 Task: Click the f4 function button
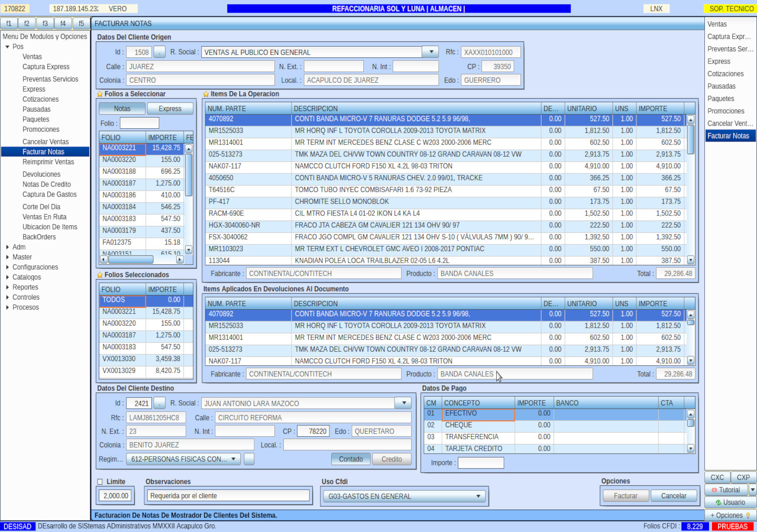pyautogui.click(x=63, y=24)
